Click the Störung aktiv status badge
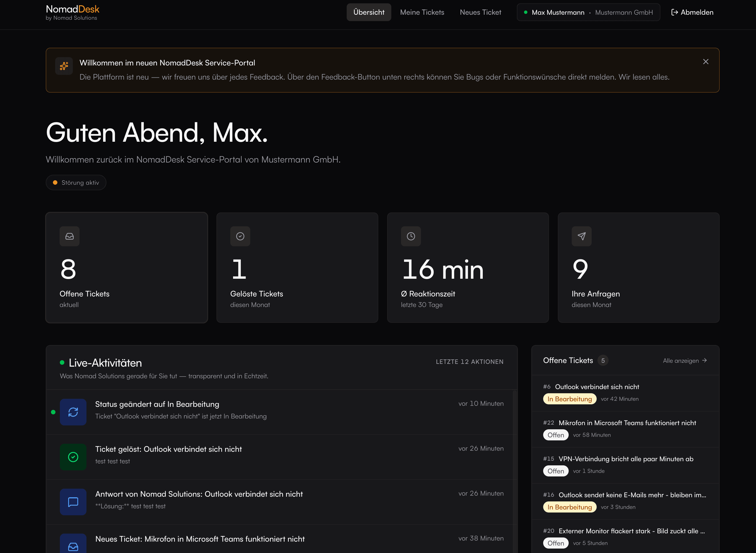This screenshot has height=553, width=756. click(76, 182)
